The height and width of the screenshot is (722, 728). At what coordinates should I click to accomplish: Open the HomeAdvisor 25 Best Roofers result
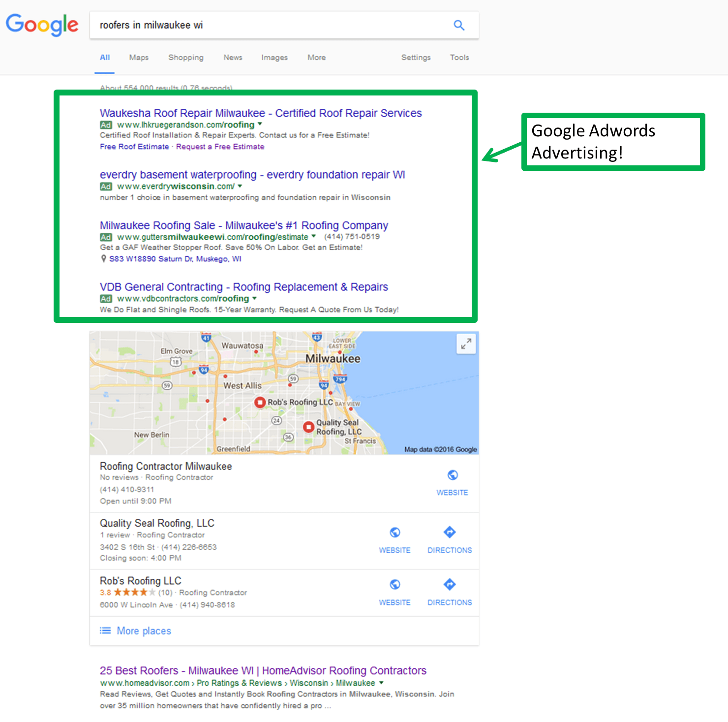(x=263, y=671)
